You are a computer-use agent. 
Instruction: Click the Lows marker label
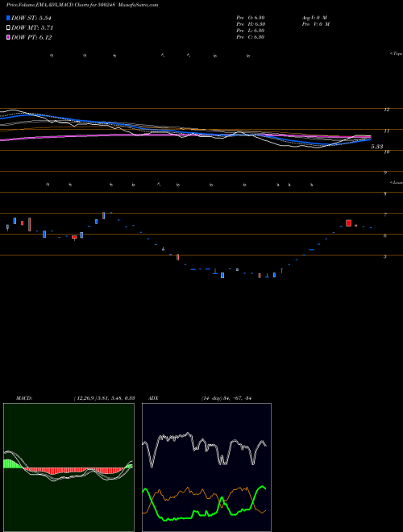[397, 182]
